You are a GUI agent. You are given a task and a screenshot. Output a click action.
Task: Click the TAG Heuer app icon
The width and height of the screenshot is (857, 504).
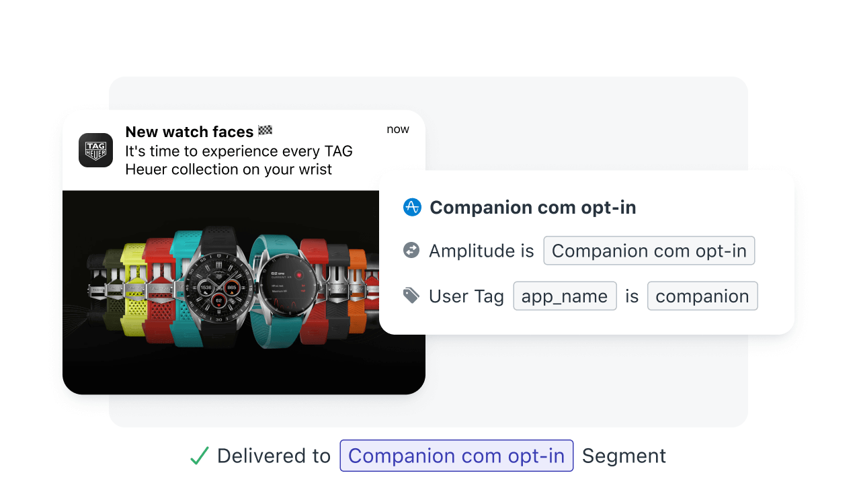(x=95, y=150)
